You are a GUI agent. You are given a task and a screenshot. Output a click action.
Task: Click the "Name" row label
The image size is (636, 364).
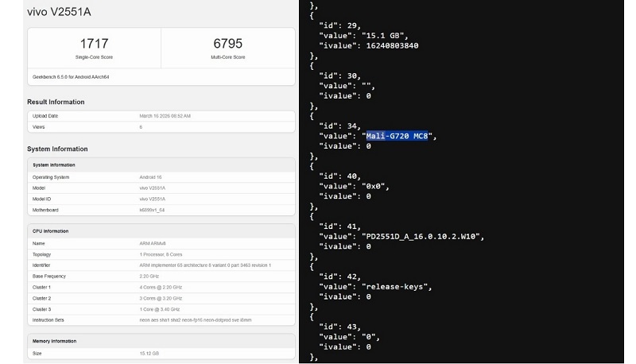point(38,244)
